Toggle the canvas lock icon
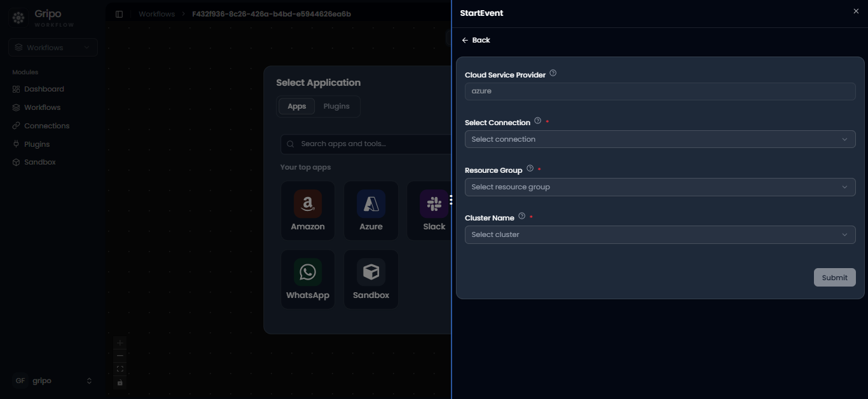 coord(120,382)
